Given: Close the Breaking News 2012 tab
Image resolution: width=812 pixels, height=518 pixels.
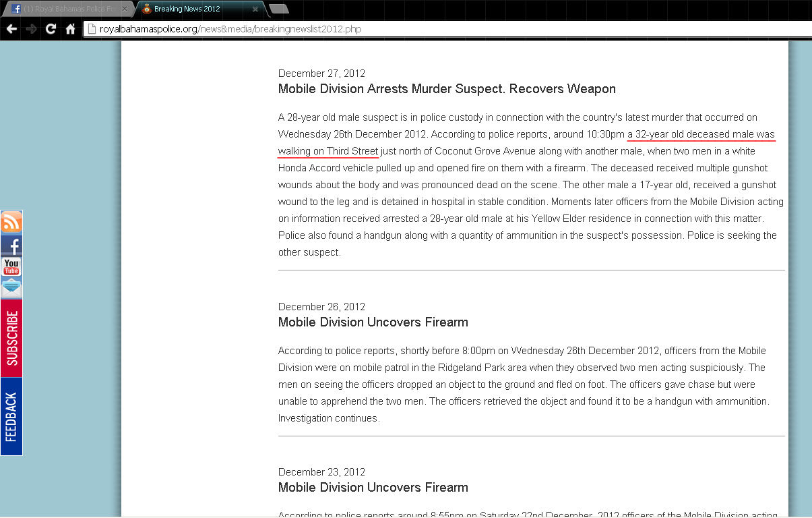Looking at the screenshot, I should pos(255,9).
